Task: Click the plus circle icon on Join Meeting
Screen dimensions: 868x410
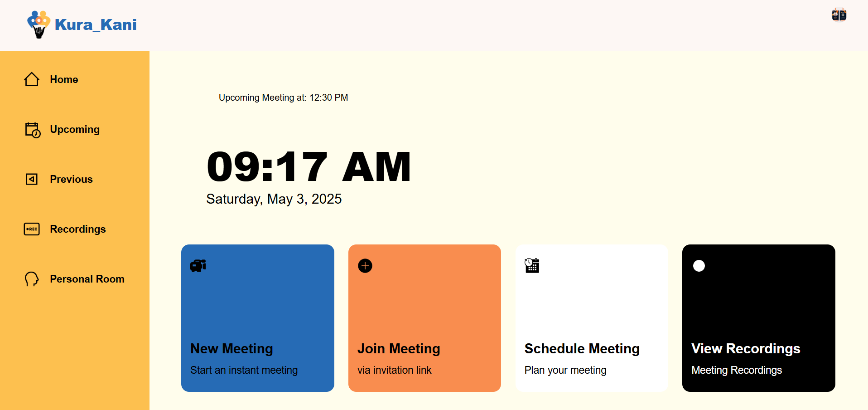Action: point(365,266)
